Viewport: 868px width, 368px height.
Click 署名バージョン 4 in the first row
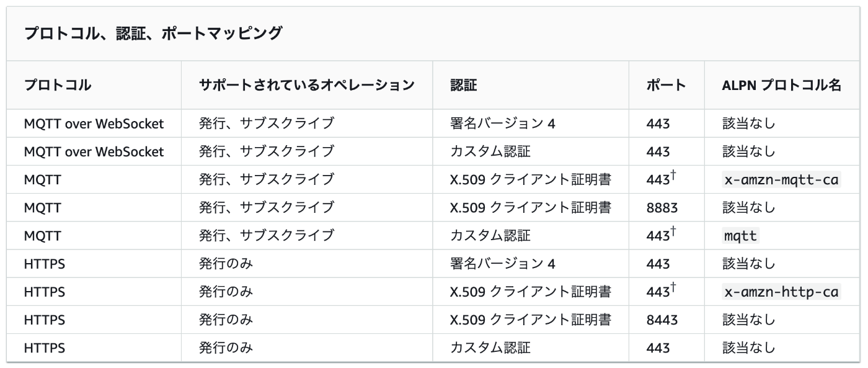point(502,123)
